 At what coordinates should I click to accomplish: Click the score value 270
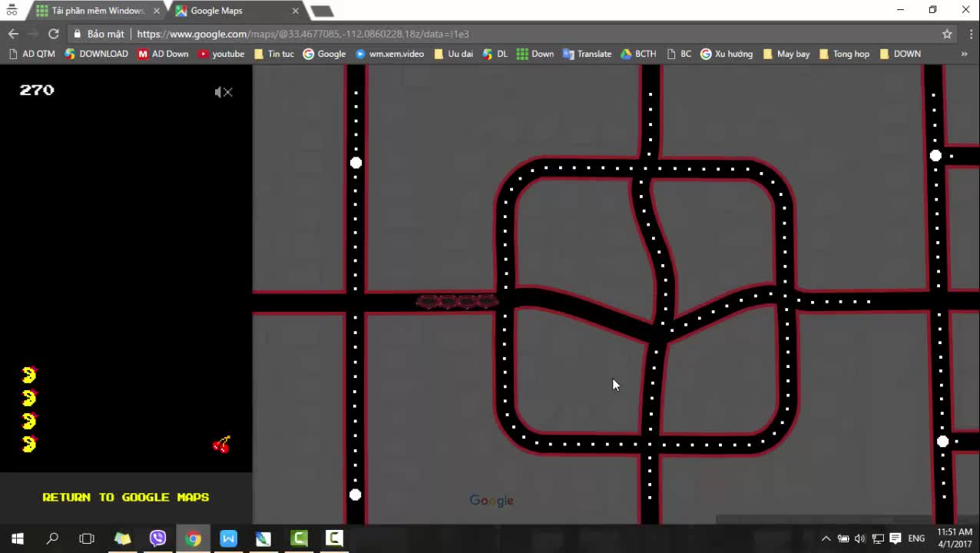click(x=37, y=90)
